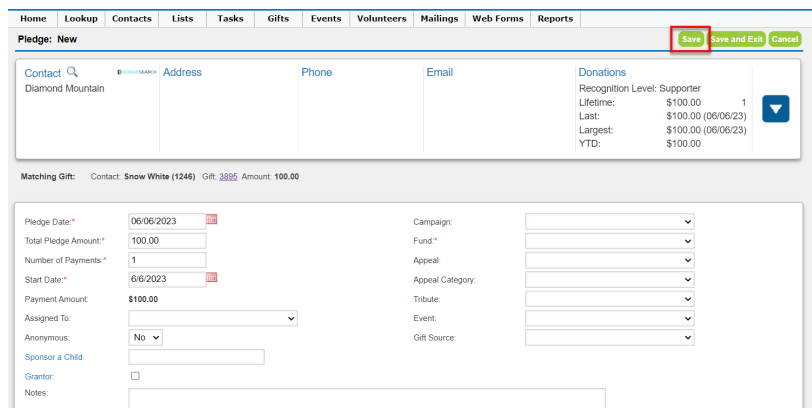Viewport: 812px width, 412px height.
Task: Click Recognition Level: Supporter text
Action: 640,89
